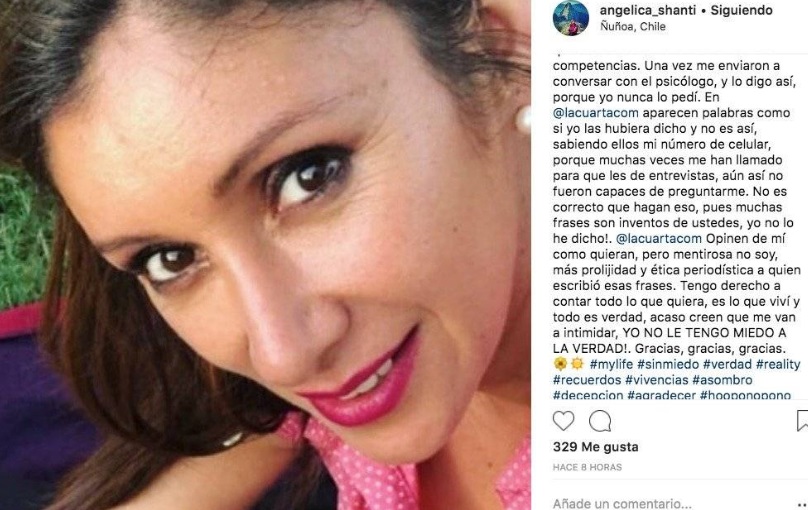The width and height of the screenshot is (808, 510).
Task: Select the woman's selfie photo
Action: tap(265, 255)
